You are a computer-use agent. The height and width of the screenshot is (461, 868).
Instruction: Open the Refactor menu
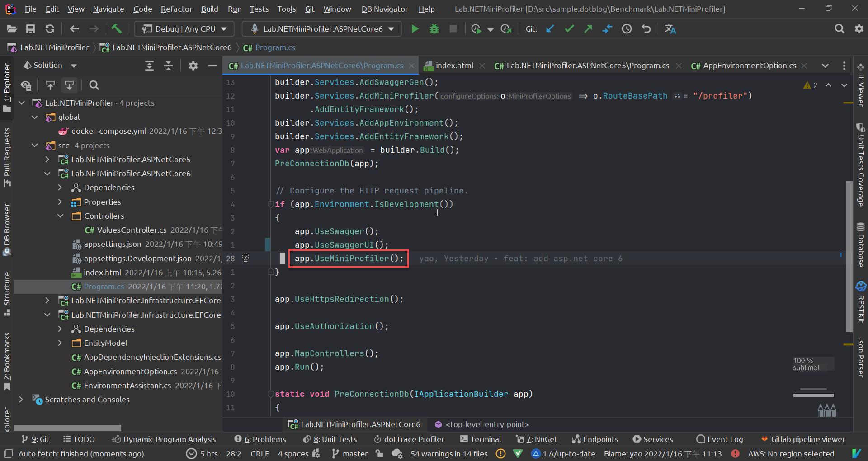(x=176, y=9)
